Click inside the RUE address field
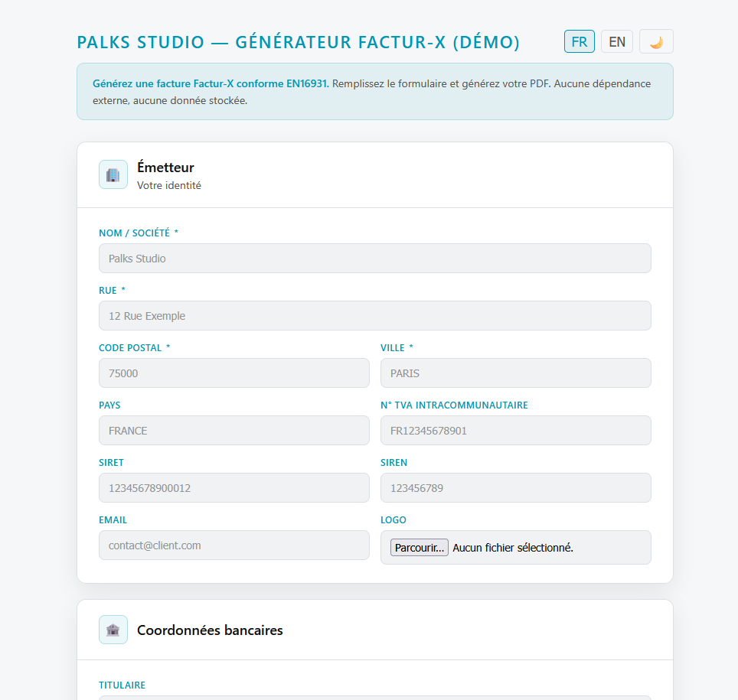 (374, 315)
